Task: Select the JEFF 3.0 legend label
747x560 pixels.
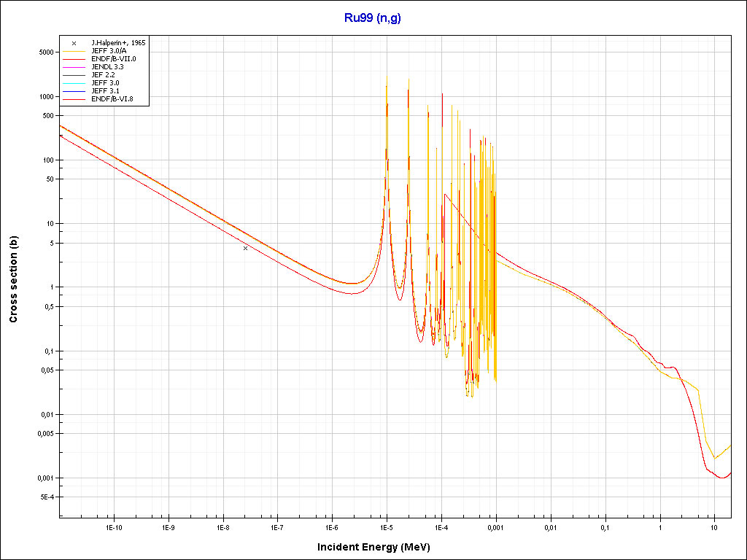Action: (x=105, y=82)
